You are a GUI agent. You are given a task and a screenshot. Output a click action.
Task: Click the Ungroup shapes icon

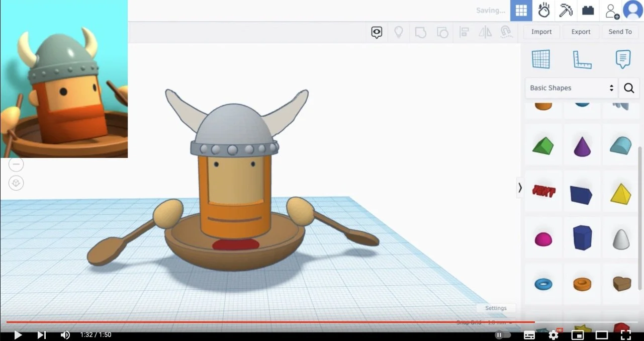pos(442,33)
